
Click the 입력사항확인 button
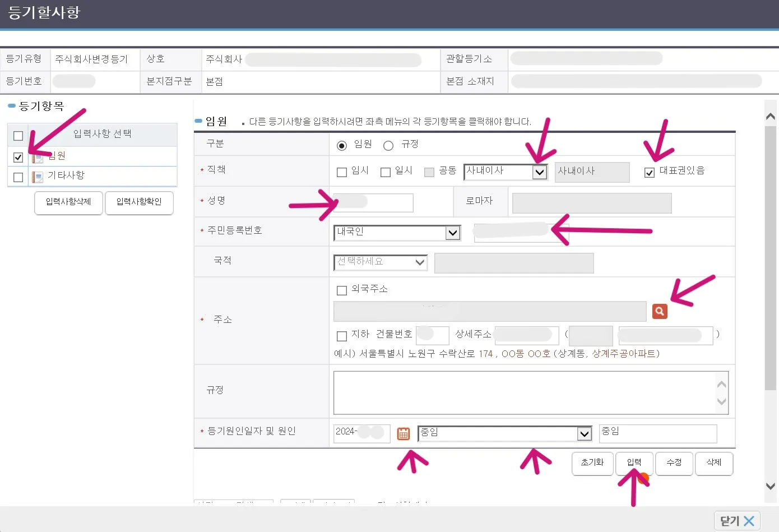point(139,203)
